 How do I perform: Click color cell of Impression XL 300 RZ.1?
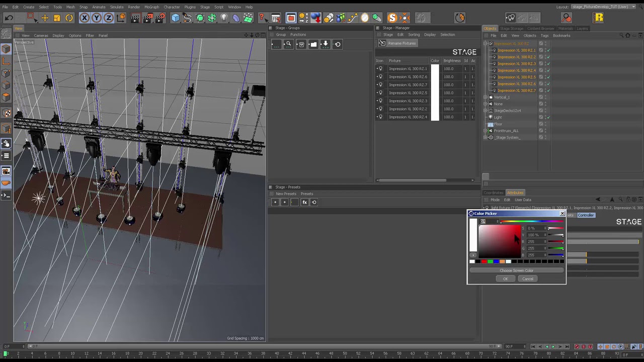coord(435,69)
